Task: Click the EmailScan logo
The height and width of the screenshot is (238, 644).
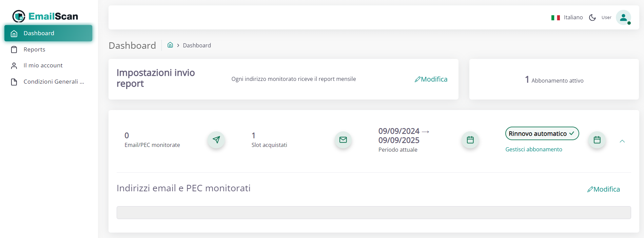Action: tap(45, 16)
